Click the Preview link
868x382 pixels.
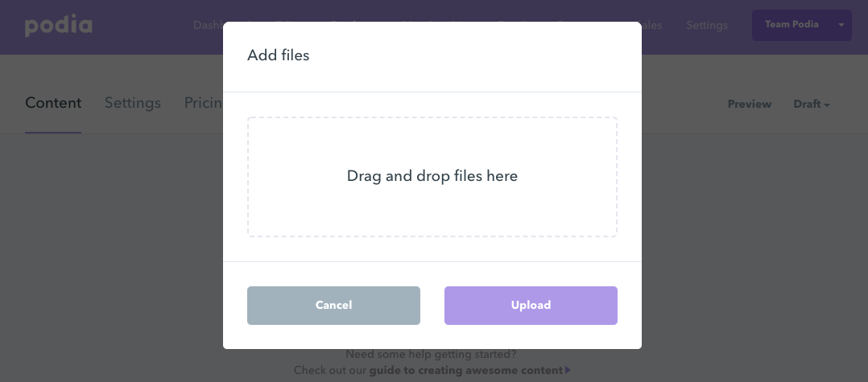coord(749,104)
